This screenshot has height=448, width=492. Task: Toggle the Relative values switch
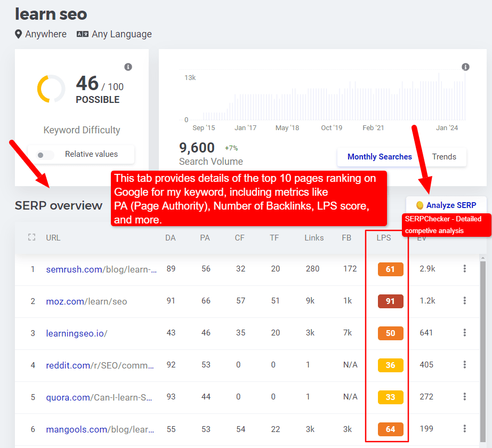(x=45, y=155)
